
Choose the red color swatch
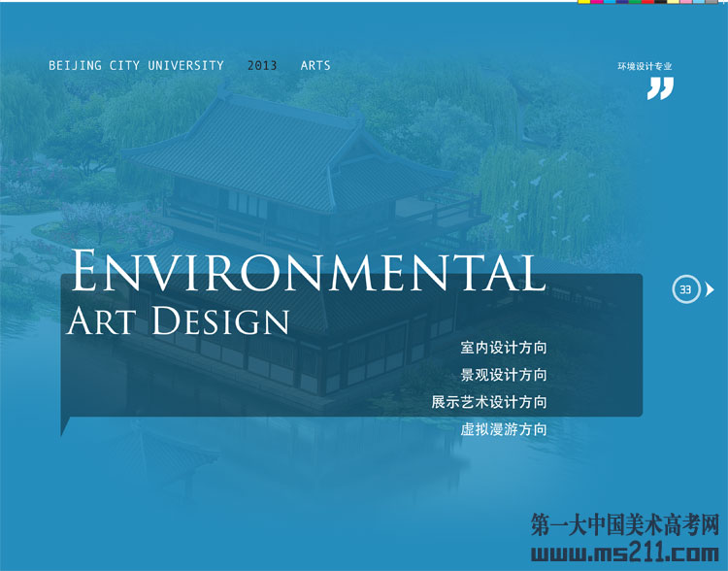647,2
